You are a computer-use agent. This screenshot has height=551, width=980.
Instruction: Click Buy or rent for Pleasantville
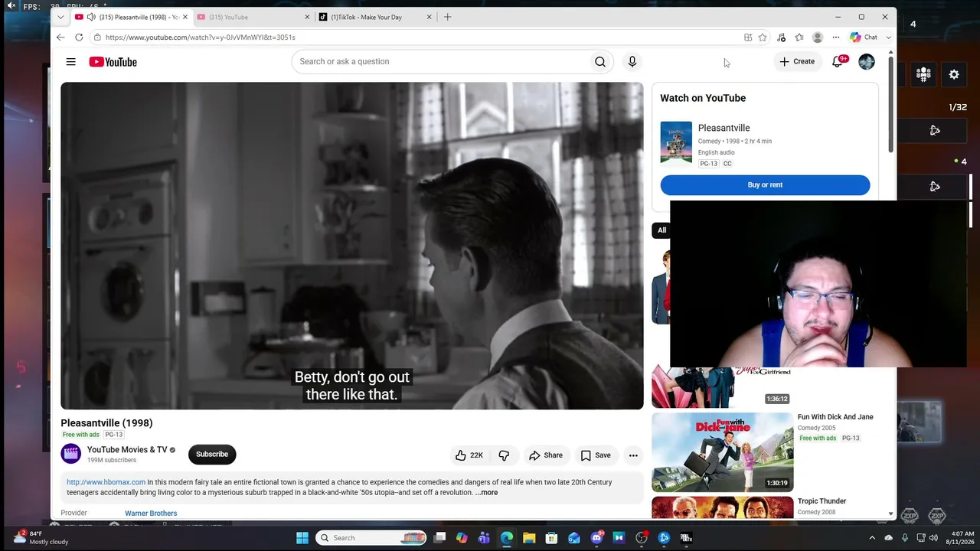pos(765,184)
